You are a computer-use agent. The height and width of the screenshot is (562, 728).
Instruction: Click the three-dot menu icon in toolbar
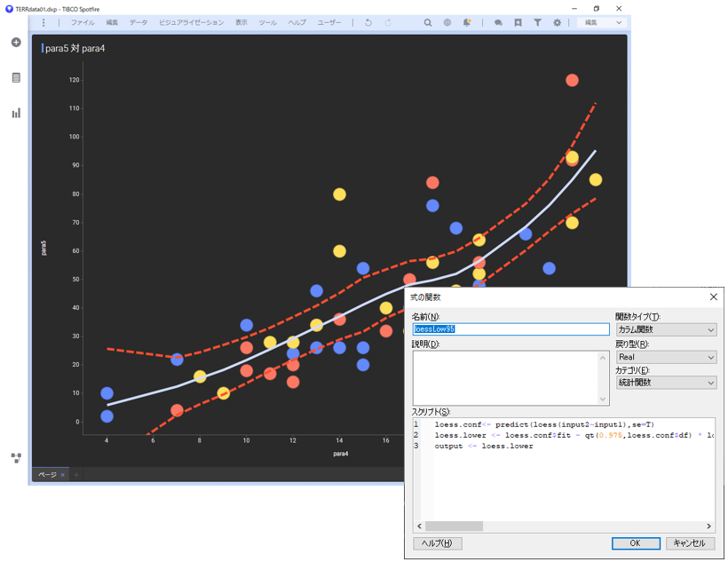tap(44, 22)
